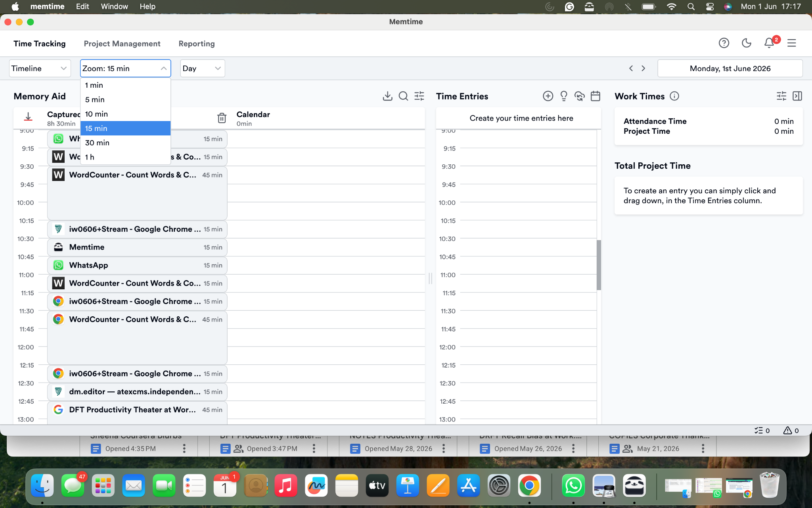Click Spotlight search in menu bar
Image resolution: width=812 pixels, height=508 pixels.
(x=691, y=6)
